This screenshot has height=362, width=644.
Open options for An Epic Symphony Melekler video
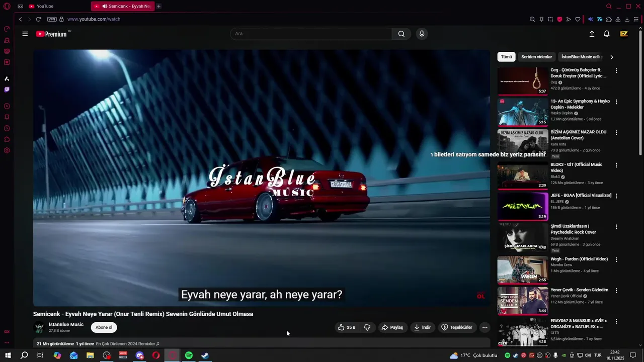tap(616, 102)
